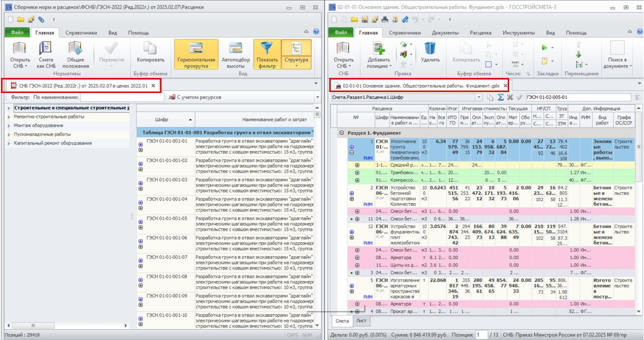This screenshot has height=340, width=644.
Task: Switch to the Лист sheet tab
Action: coord(361,321)
